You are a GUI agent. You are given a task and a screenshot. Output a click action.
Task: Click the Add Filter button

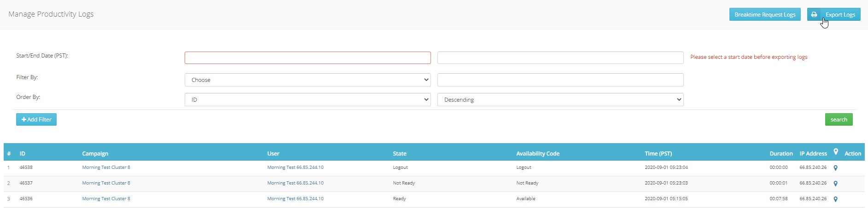click(36, 120)
